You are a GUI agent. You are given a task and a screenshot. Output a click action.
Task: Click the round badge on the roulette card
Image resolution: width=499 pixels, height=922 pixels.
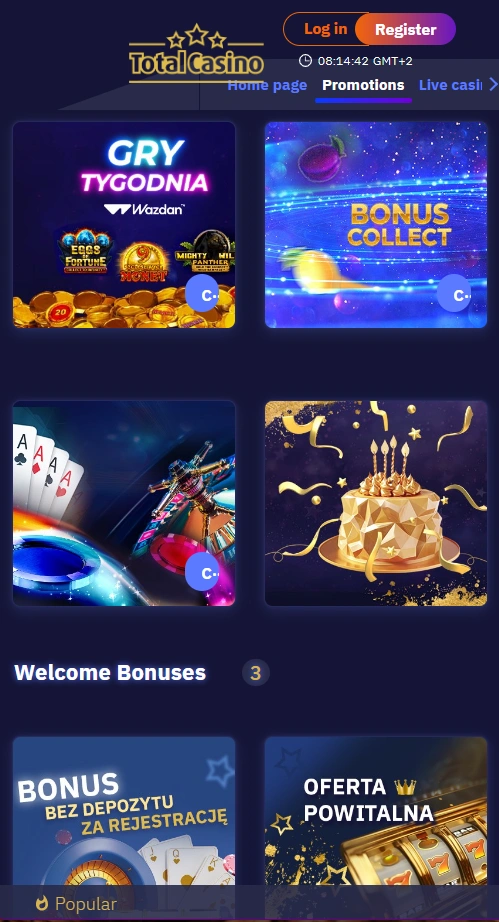point(202,572)
